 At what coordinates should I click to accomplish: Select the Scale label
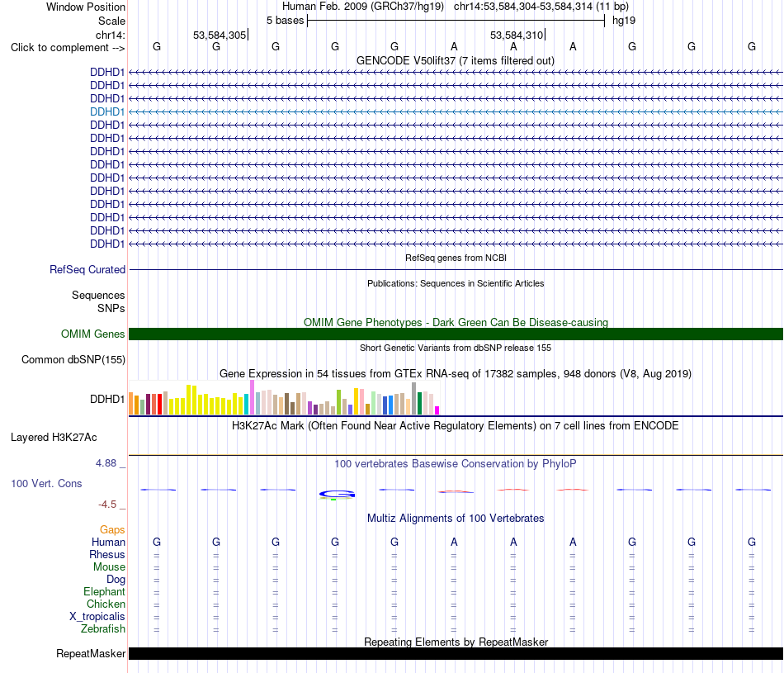[x=111, y=21]
